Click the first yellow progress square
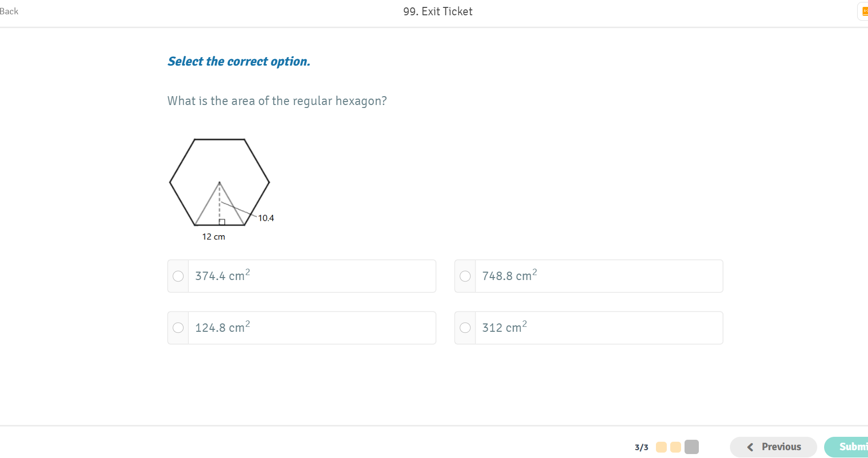The height and width of the screenshot is (458, 868). [x=661, y=447]
